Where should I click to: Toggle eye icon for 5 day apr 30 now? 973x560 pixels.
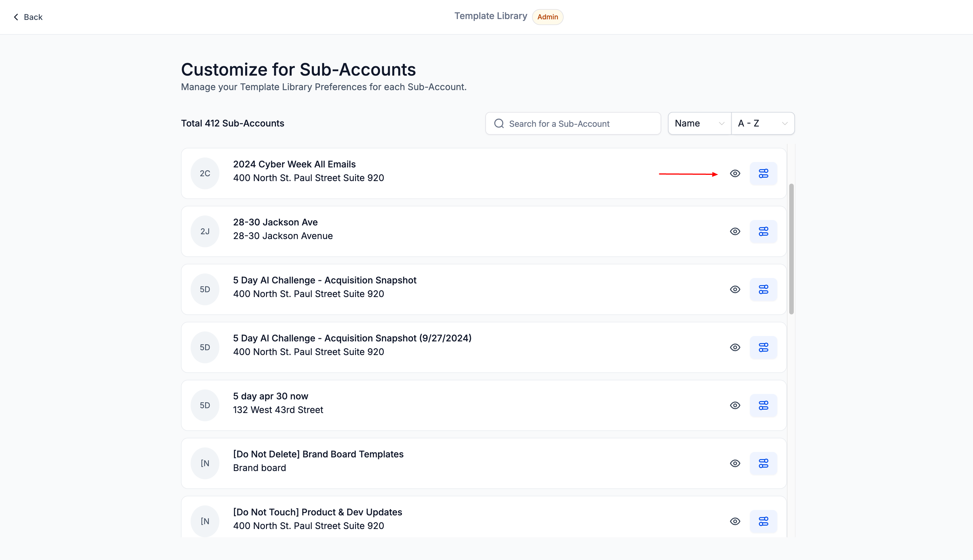coord(735,405)
